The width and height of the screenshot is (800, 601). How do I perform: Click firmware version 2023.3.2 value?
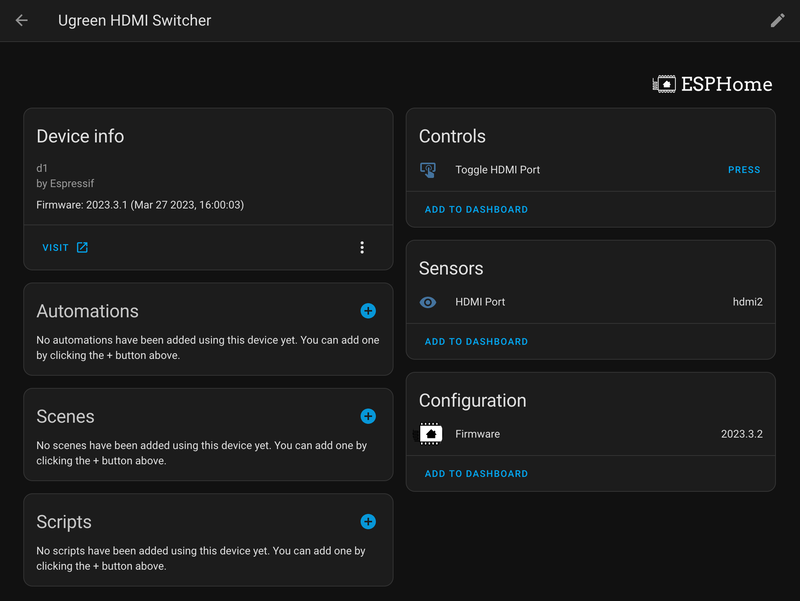coord(741,434)
